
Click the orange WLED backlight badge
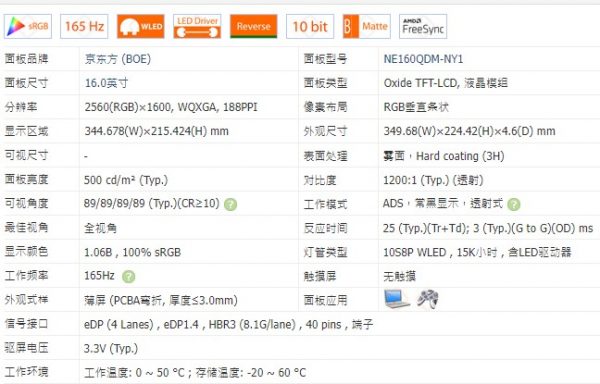click(141, 26)
